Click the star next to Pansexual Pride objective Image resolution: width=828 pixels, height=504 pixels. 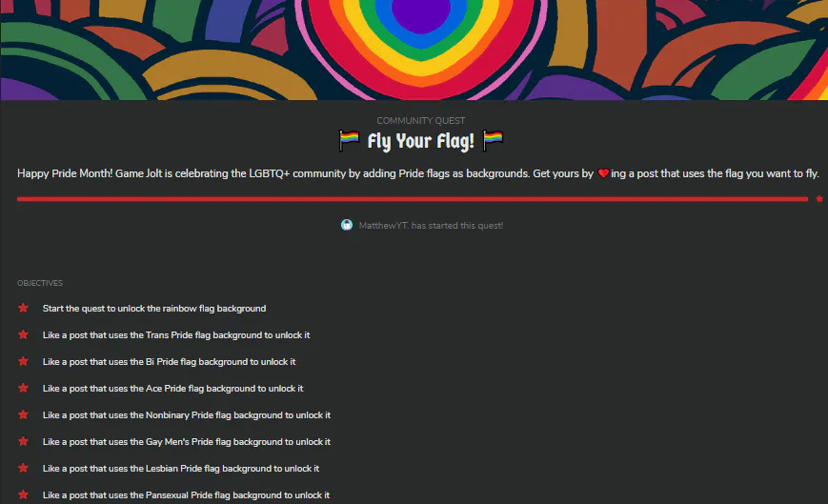23,494
